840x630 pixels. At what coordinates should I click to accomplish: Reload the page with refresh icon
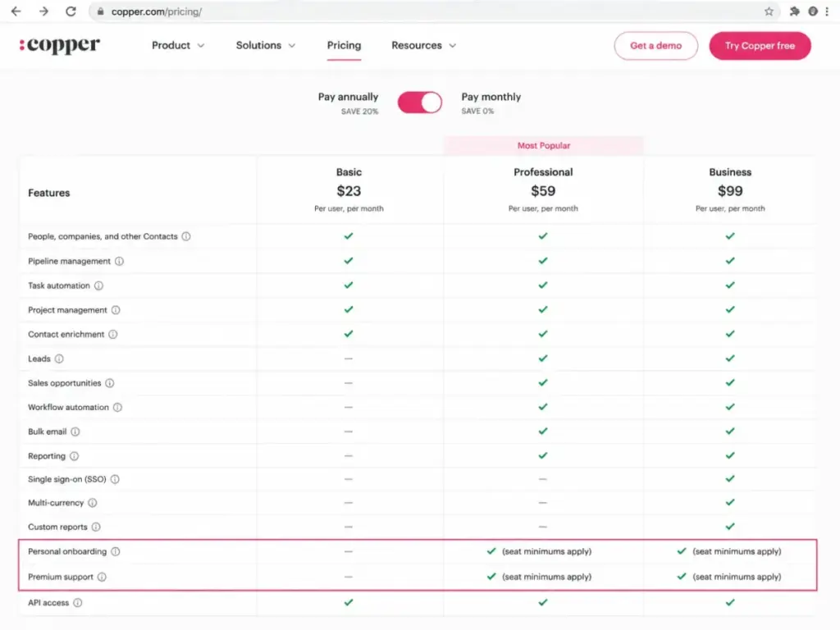tap(71, 11)
